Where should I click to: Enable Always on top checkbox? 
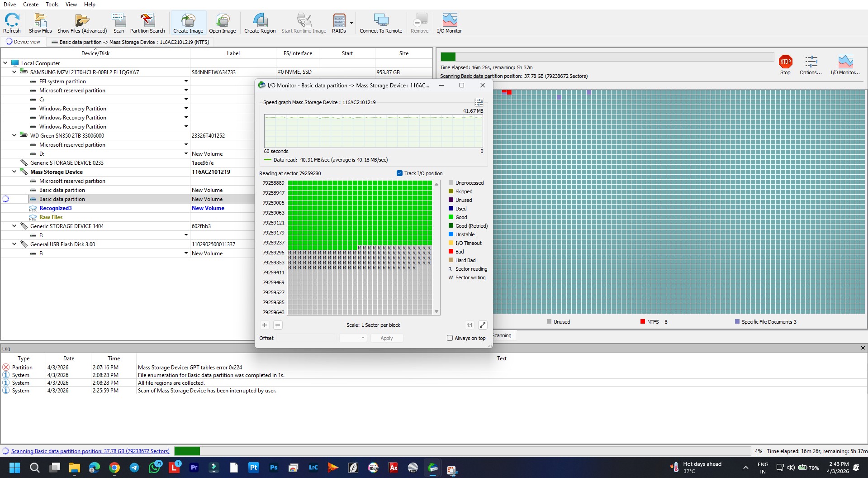pos(450,338)
